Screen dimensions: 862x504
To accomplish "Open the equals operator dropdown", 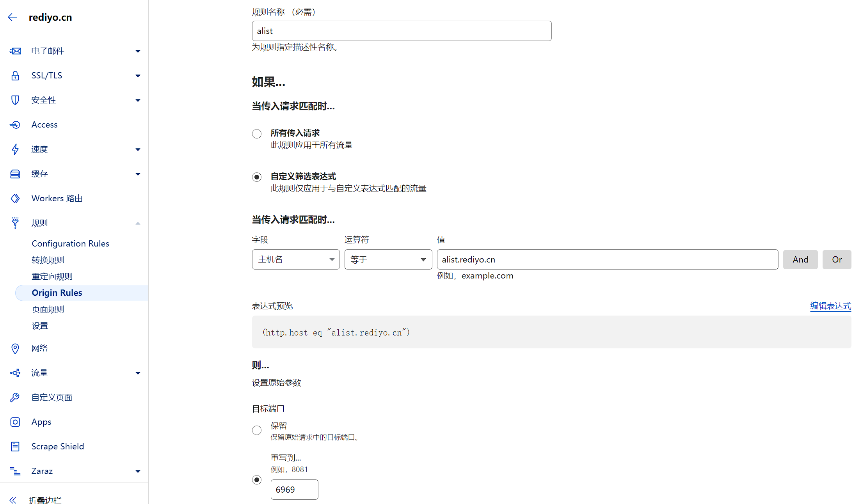I will 388,259.
